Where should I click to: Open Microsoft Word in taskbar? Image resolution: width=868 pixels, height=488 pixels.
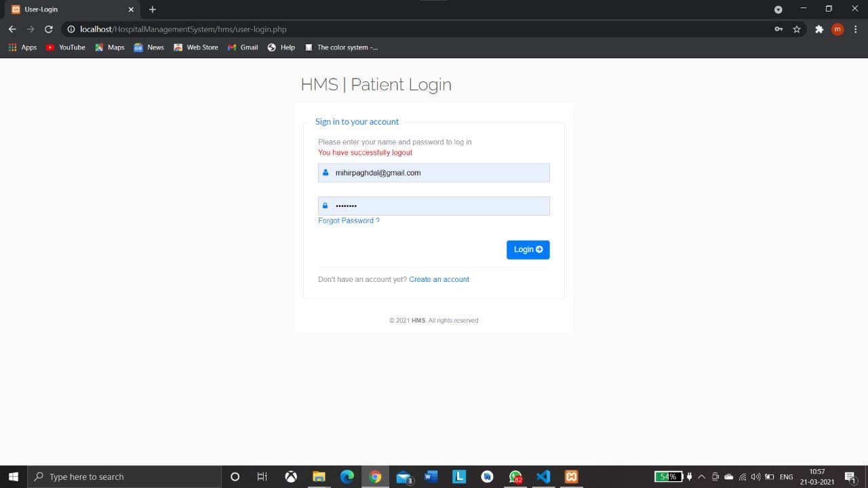[x=431, y=476]
